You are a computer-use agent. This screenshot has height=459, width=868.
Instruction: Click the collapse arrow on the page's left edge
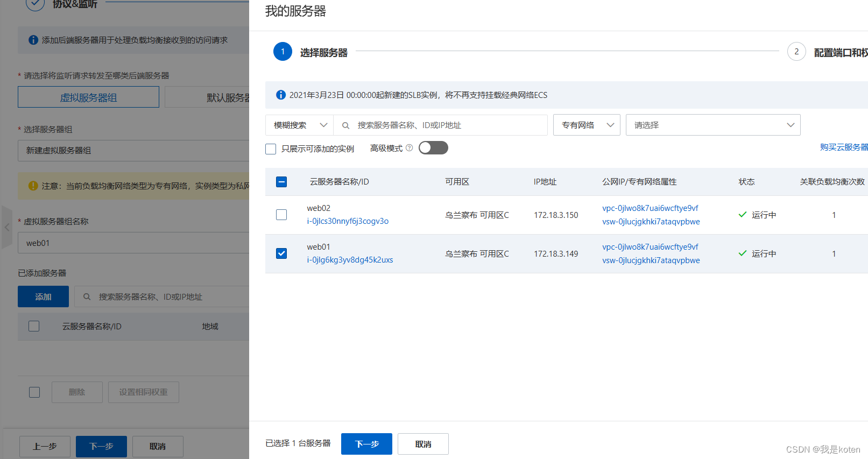pyautogui.click(x=7, y=228)
